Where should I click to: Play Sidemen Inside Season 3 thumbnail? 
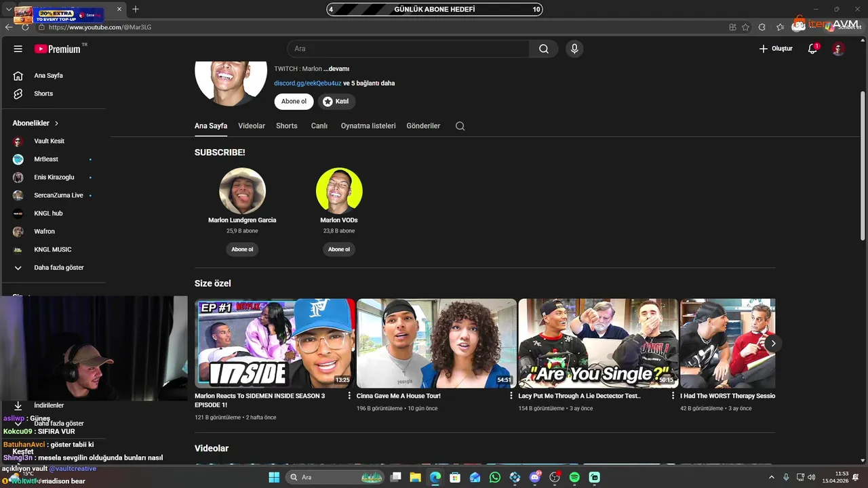click(x=275, y=344)
